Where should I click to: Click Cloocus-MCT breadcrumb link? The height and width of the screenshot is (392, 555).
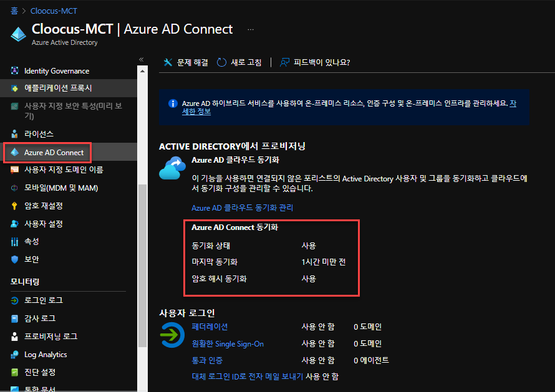[x=54, y=11]
